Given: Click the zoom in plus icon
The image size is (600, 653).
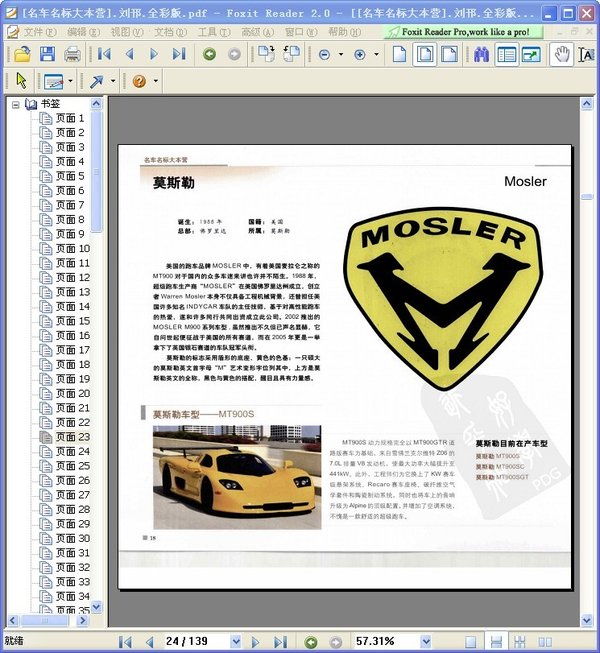Looking at the screenshot, I should pyautogui.click(x=360, y=55).
